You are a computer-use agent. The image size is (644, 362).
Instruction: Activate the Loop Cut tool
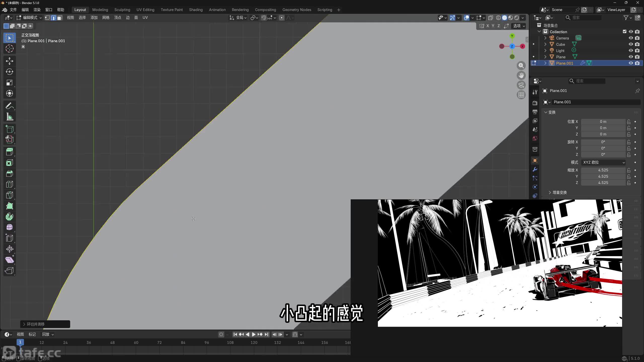[x=9, y=184]
